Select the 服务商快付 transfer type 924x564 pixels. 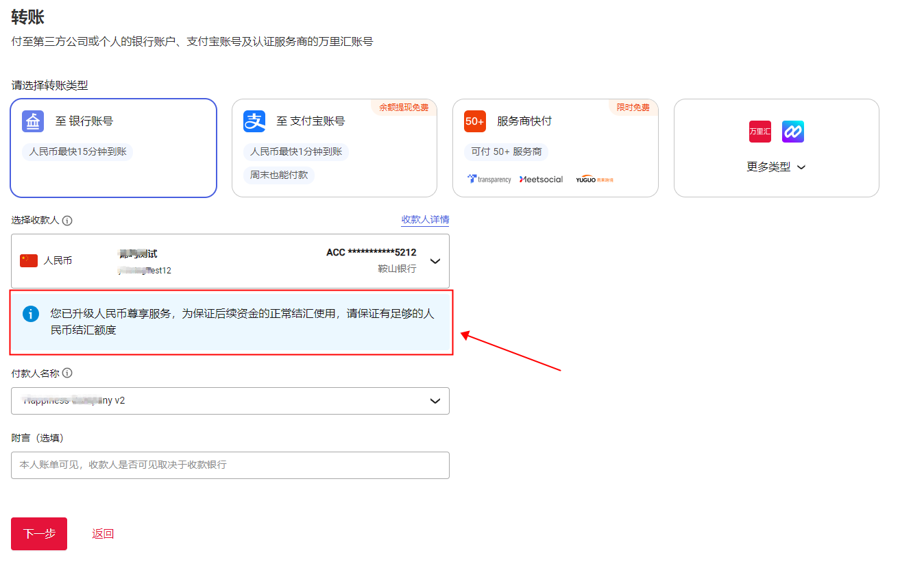(x=555, y=148)
